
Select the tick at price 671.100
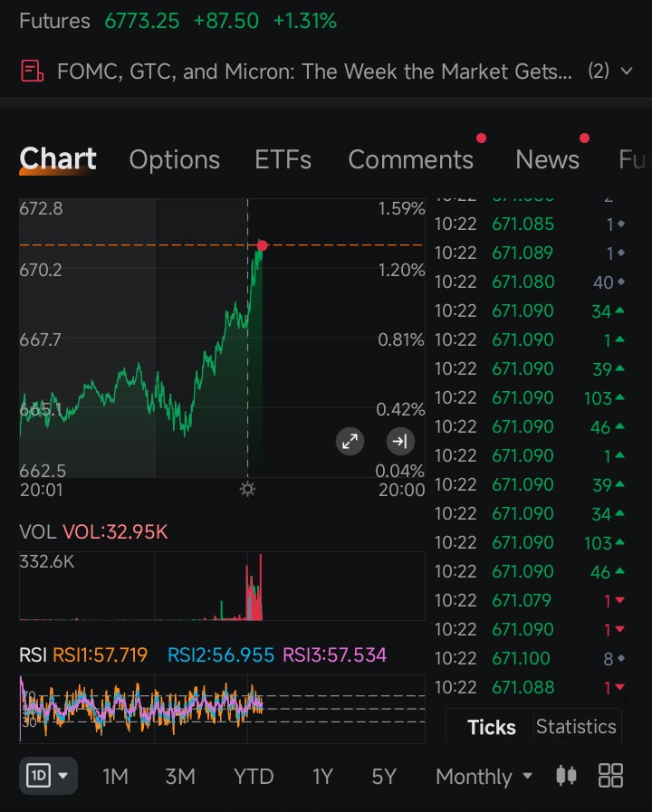(x=530, y=659)
